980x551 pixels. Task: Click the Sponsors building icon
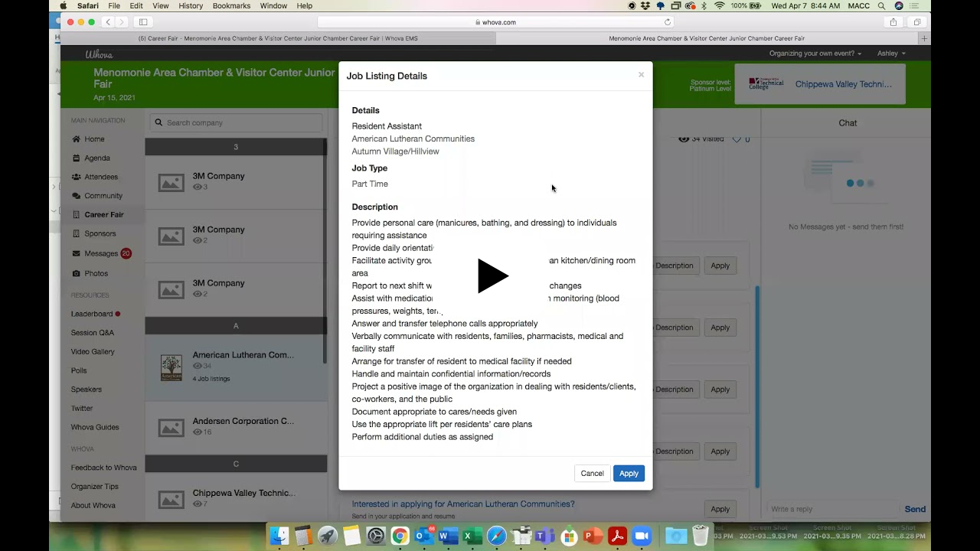point(77,233)
